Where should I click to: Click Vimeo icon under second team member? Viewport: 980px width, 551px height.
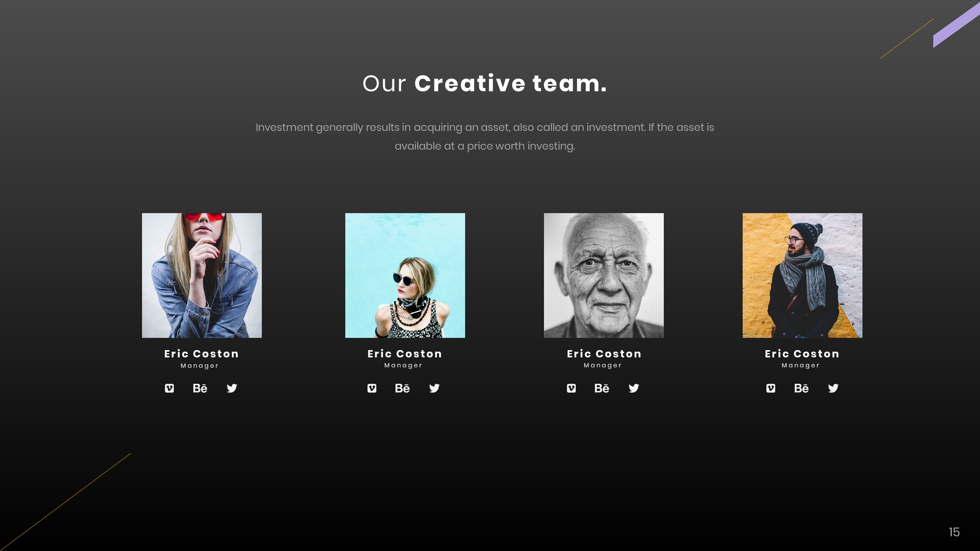372,388
